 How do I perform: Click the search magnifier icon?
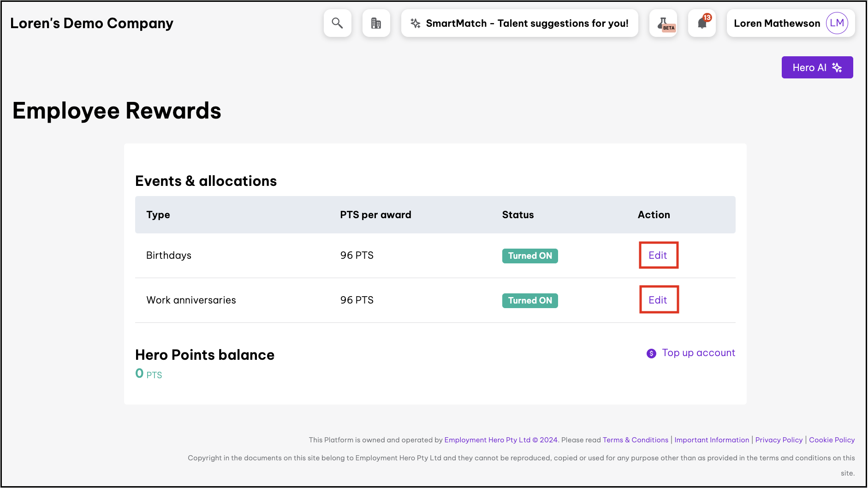point(337,23)
